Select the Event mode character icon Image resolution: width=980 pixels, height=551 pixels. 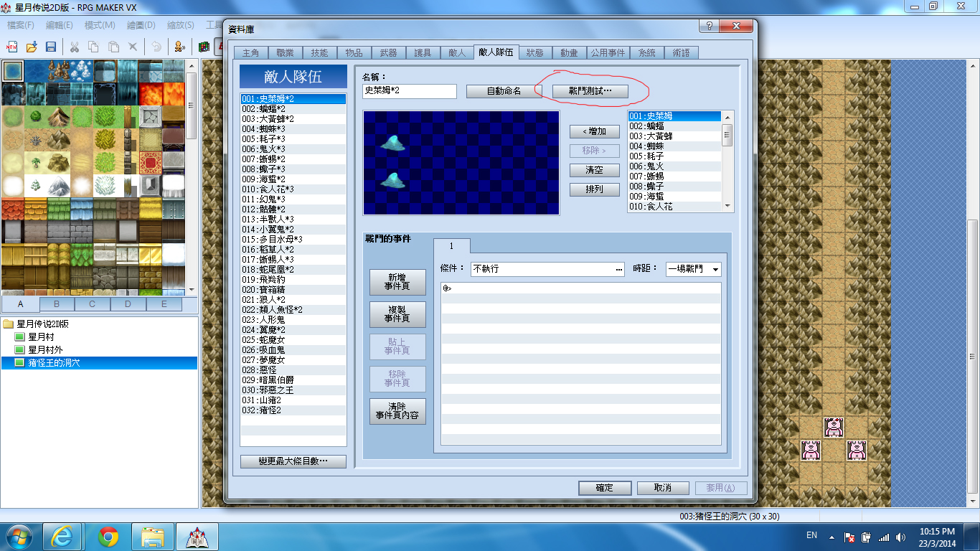click(x=179, y=47)
